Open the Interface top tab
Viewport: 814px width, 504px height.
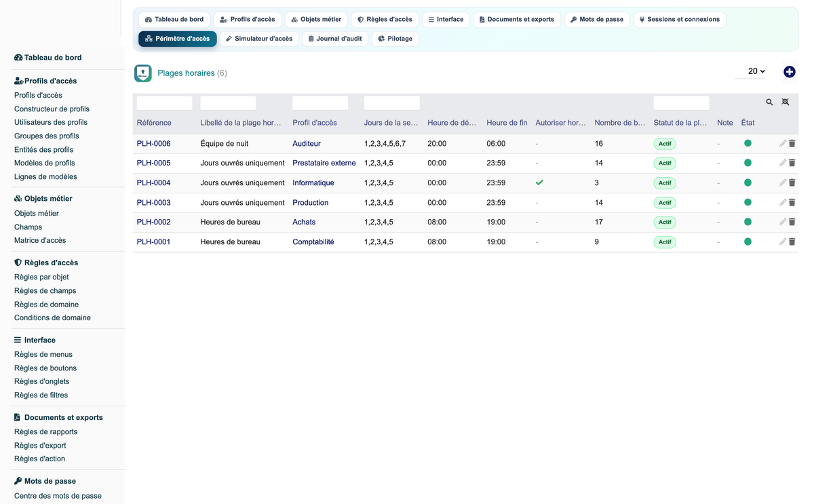coord(446,20)
